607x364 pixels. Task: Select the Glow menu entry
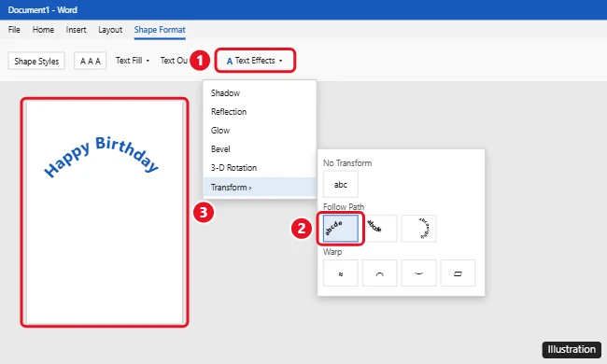coord(260,131)
